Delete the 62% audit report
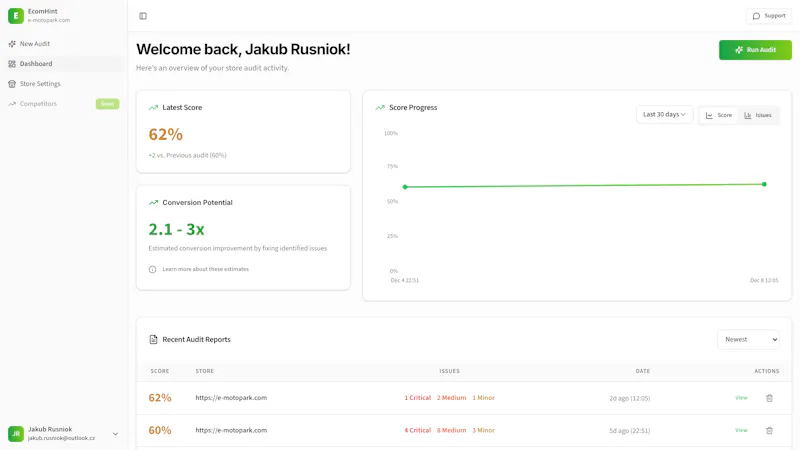 769,398
